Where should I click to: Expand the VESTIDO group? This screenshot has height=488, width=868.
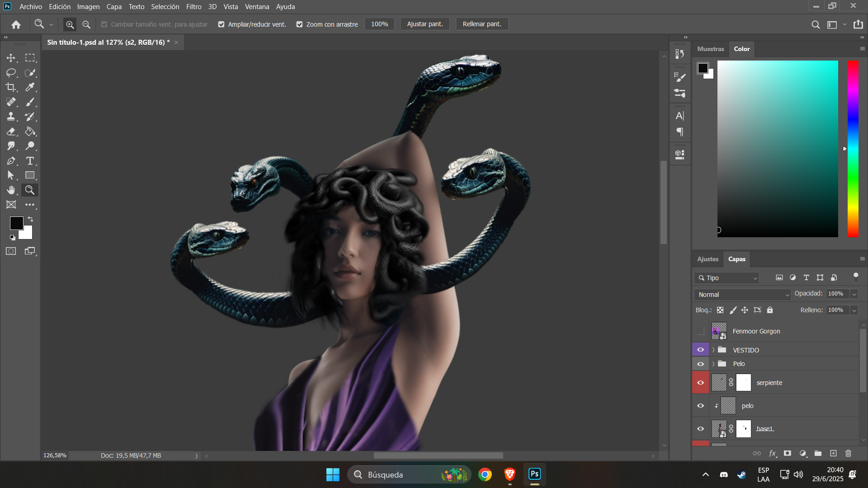tap(713, 350)
